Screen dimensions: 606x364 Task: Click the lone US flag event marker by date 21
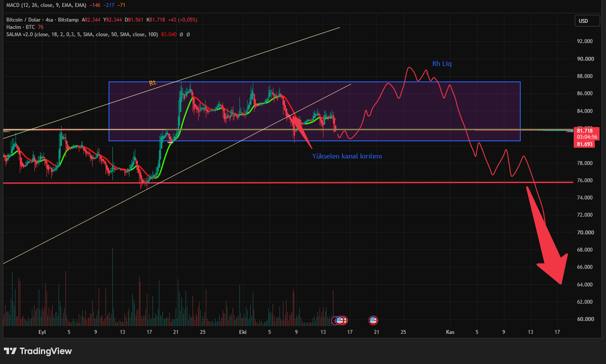[x=373, y=320]
